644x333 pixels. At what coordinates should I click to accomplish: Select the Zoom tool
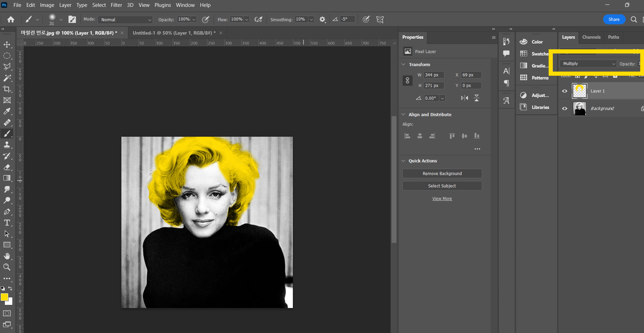(7, 267)
